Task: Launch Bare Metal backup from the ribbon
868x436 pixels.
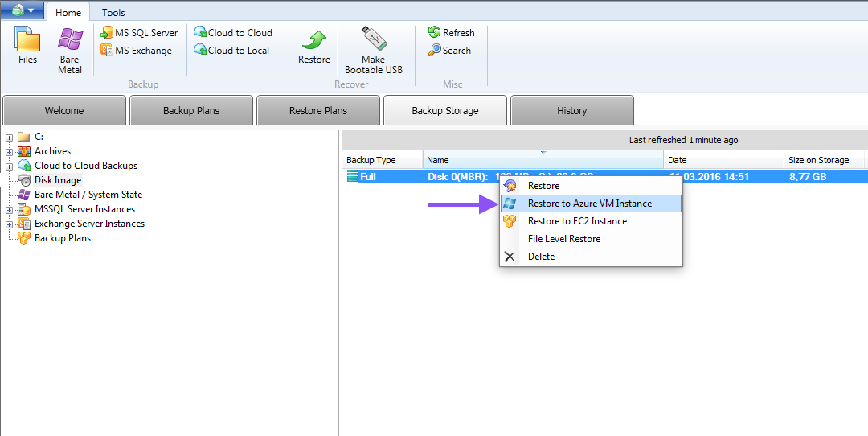Action: pyautogui.click(x=70, y=50)
